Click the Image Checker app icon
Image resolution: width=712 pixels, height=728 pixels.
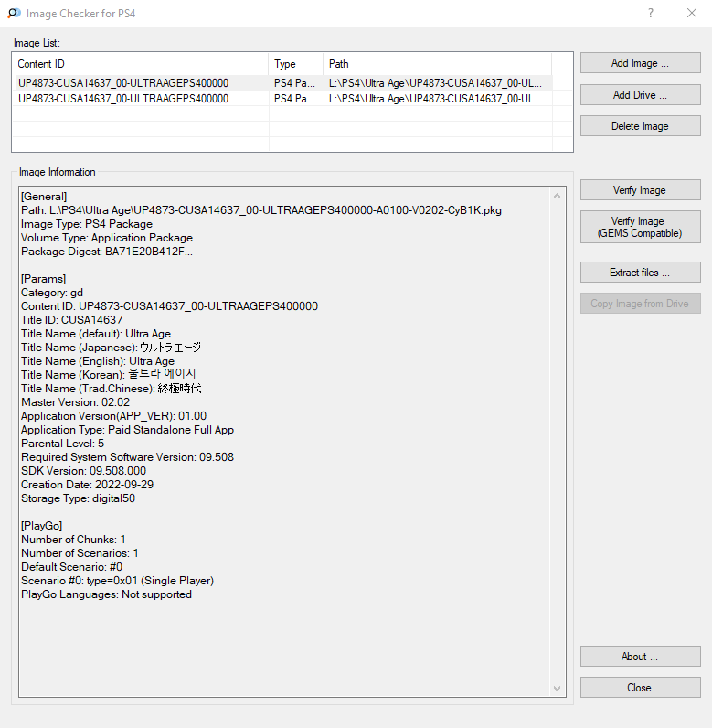(x=15, y=13)
